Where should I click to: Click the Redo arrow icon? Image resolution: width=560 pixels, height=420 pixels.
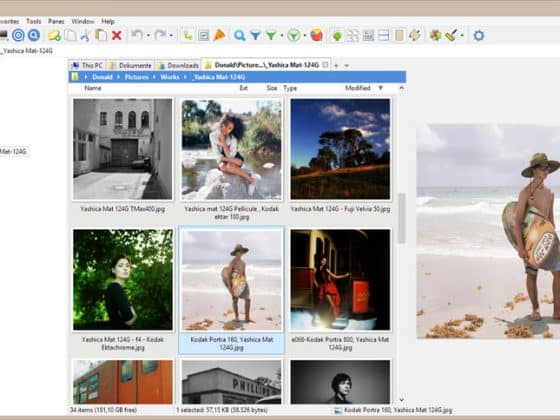tap(160, 35)
